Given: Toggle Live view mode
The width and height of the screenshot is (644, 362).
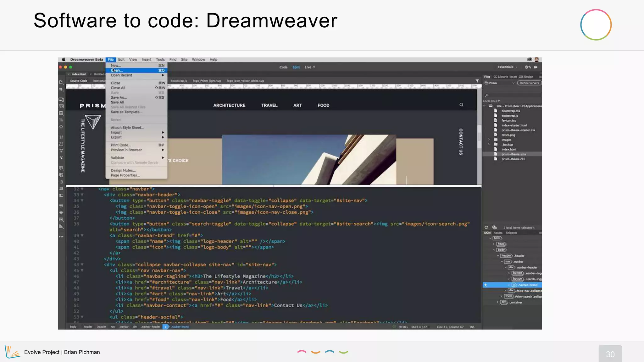Looking at the screenshot, I should click(x=308, y=67).
